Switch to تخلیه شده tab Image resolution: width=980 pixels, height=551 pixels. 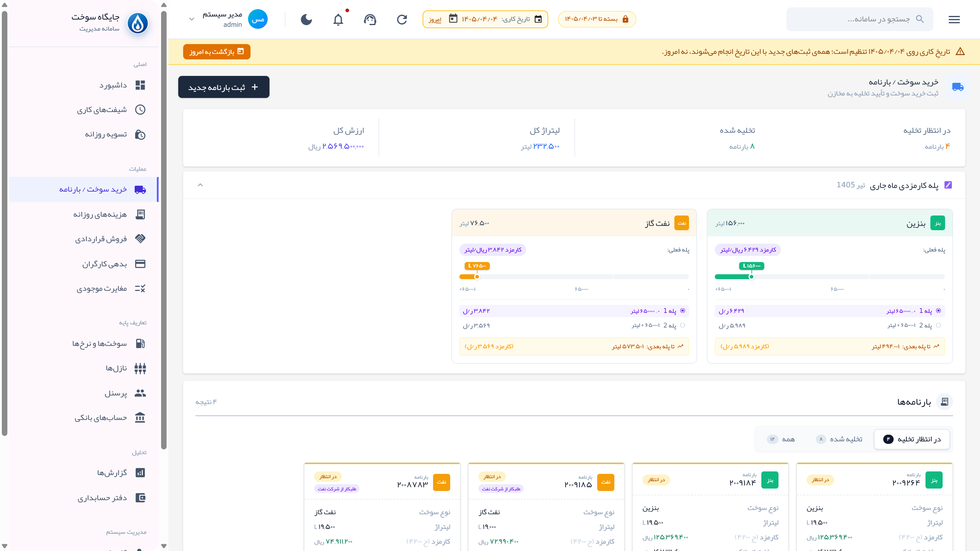coord(839,439)
